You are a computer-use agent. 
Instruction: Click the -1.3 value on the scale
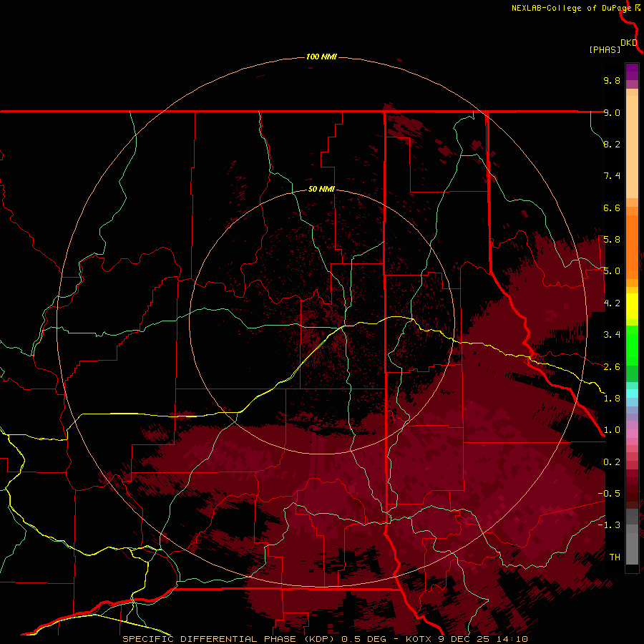pos(609,525)
